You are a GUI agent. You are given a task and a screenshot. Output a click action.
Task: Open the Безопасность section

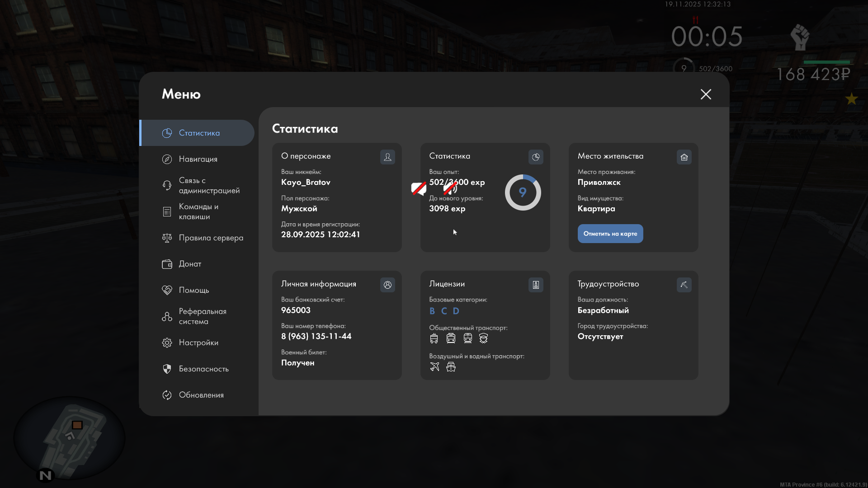(x=203, y=369)
